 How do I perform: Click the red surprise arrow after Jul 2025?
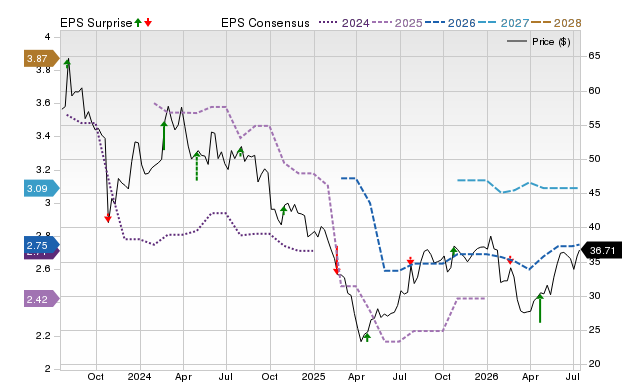point(410,261)
